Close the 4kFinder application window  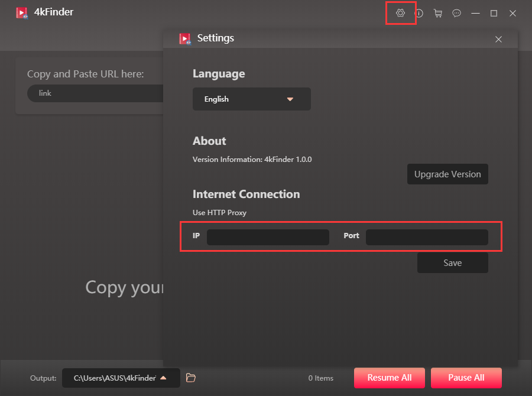(512, 13)
